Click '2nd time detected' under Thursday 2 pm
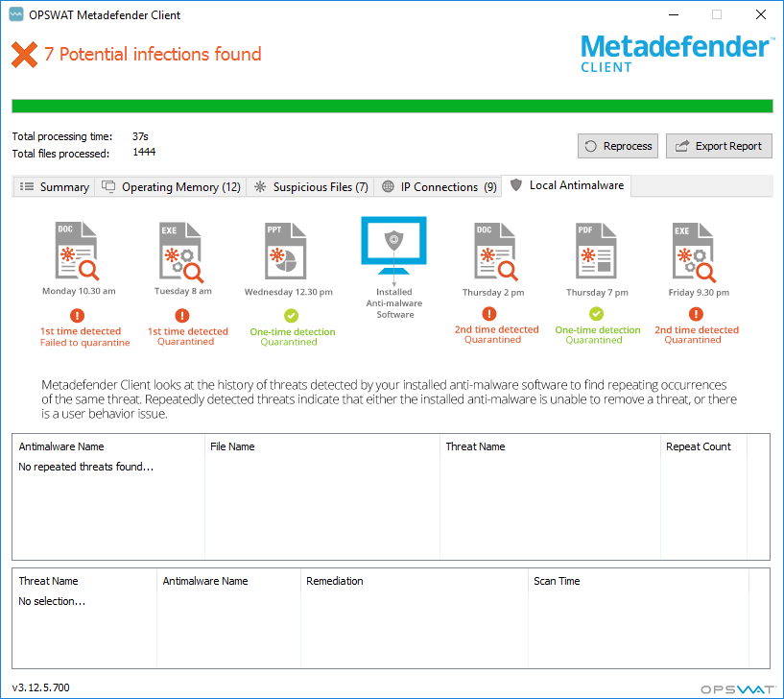This screenshot has height=699, width=784. pos(496,329)
